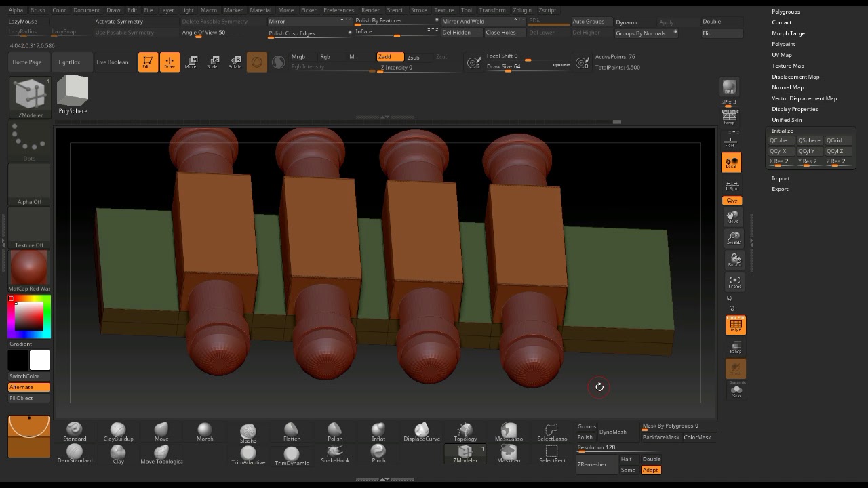This screenshot has width=868, height=488.
Task: Select the ZModeler brush in bottom shelf
Action: [465, 453]
